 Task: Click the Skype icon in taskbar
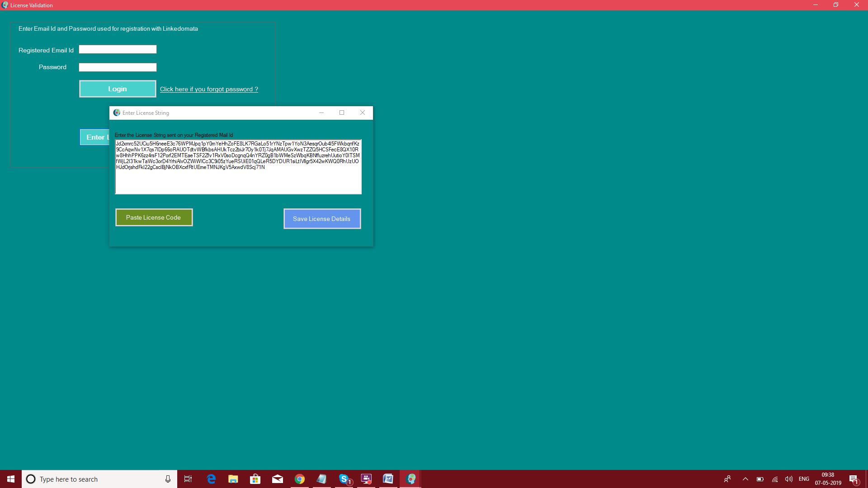point(344,479)
